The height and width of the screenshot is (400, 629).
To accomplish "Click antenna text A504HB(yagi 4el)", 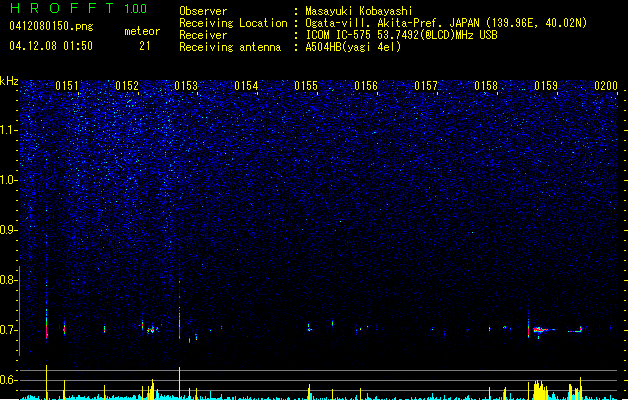I will 353,47.
